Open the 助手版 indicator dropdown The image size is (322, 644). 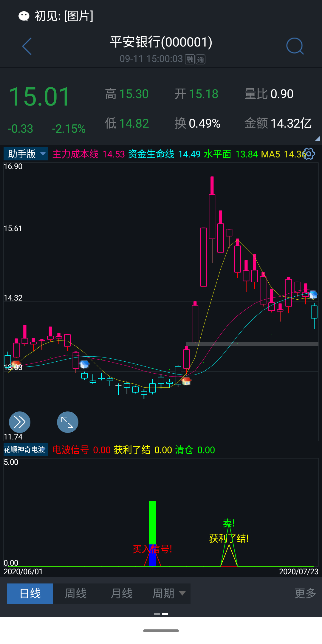point(26,154)
